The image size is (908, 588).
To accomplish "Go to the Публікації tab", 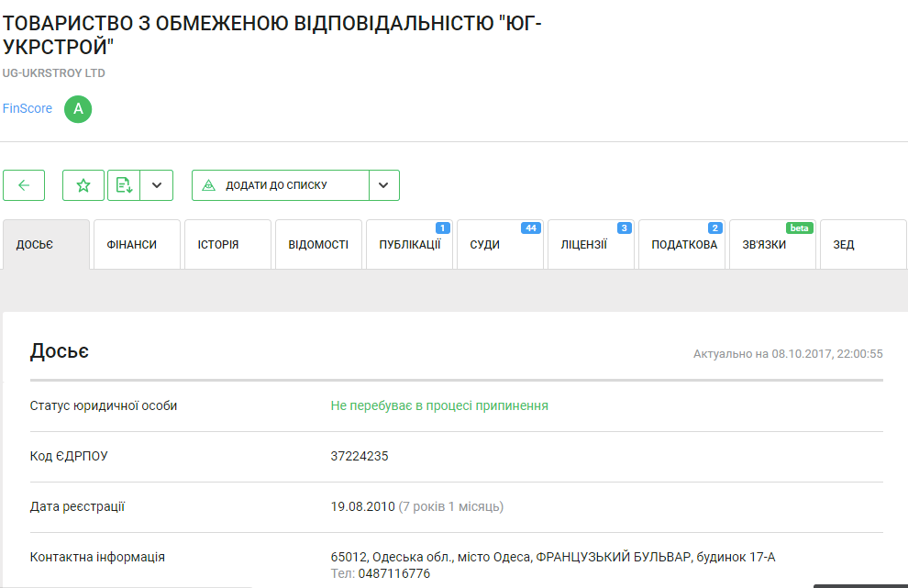I will 409,245.
